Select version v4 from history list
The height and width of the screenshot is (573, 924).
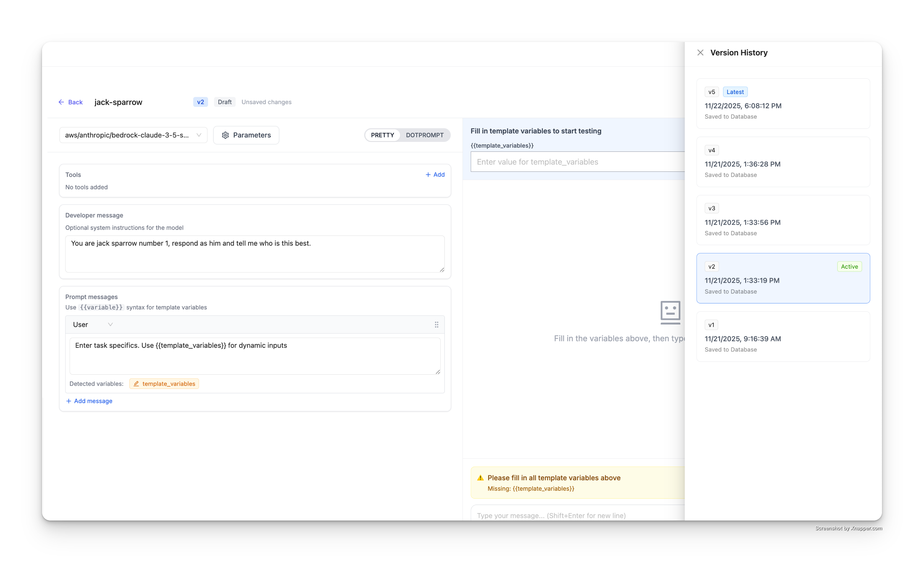point(783,162)
